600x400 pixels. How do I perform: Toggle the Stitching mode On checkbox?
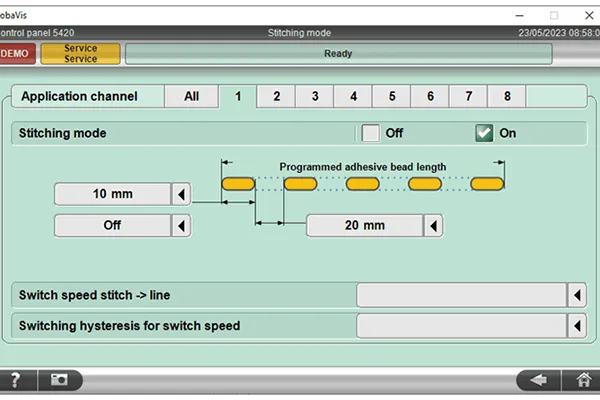point(484,133)
